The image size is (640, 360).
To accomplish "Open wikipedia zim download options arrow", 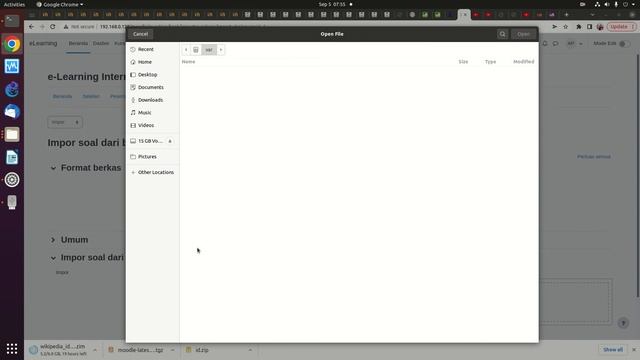I will (95, 350).
